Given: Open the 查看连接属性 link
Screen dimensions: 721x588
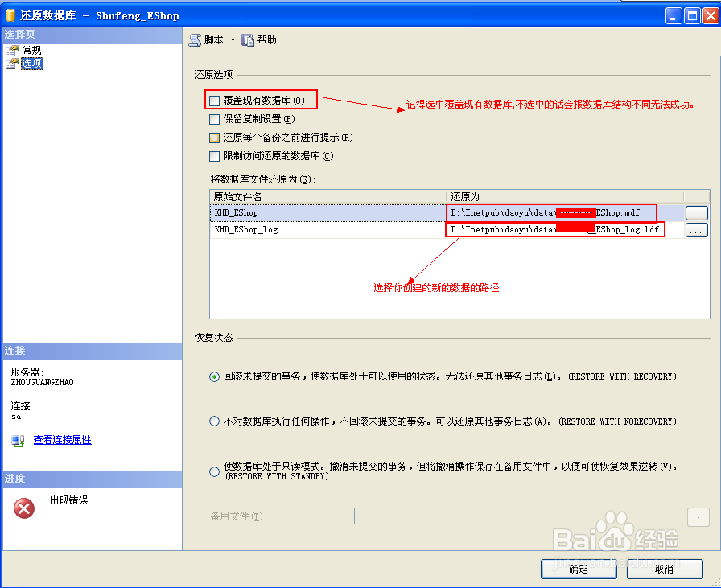Looking at the screenshot, I should pos(62,439).
